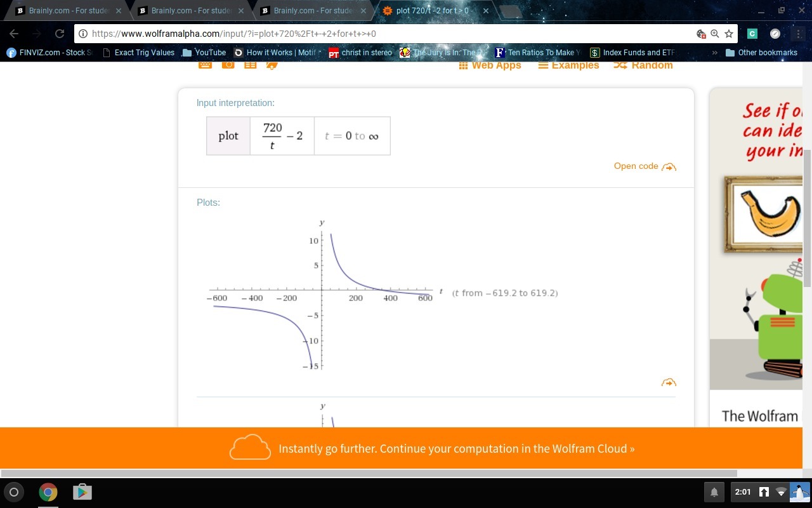Click the Open code link
812x508 pixels.
pyautogui.click(x=645, y=166)
